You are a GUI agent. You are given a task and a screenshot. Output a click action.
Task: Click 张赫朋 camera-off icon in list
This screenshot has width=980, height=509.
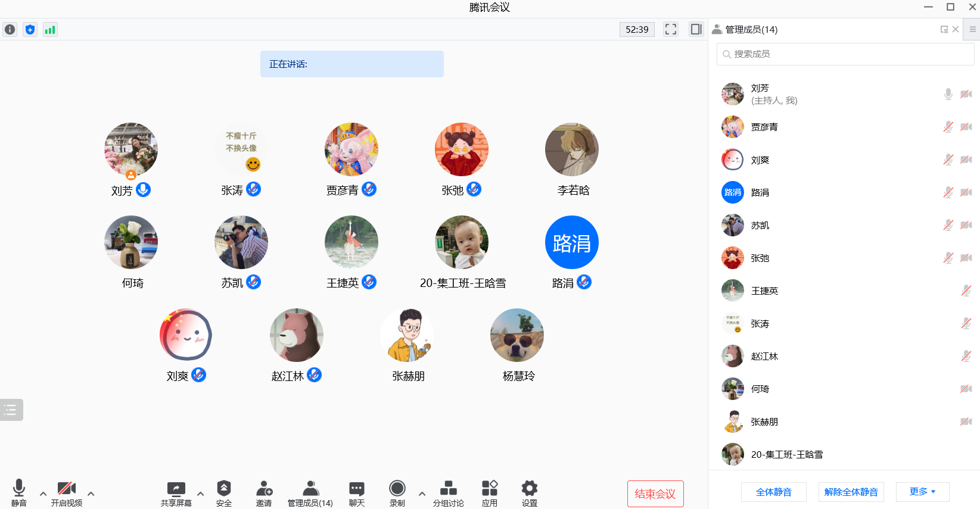[x=966, y=421]
